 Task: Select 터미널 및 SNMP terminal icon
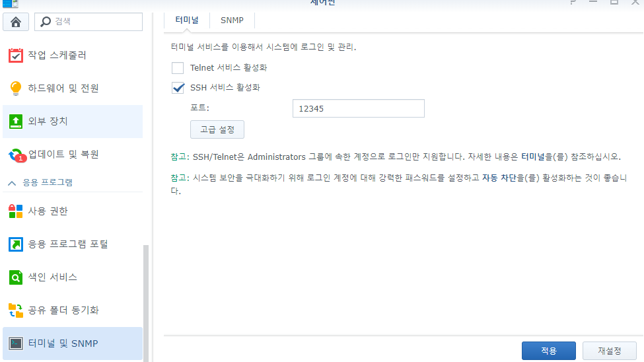pyautogui.click(x=16, y=343)
